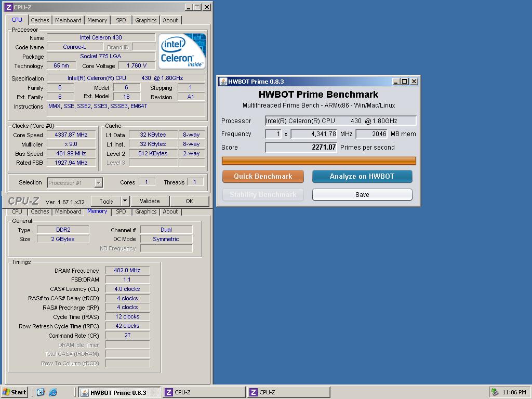532x399 pixels.
Task: Click the Technology value 65 nm
Action: [x=61, y=66]
